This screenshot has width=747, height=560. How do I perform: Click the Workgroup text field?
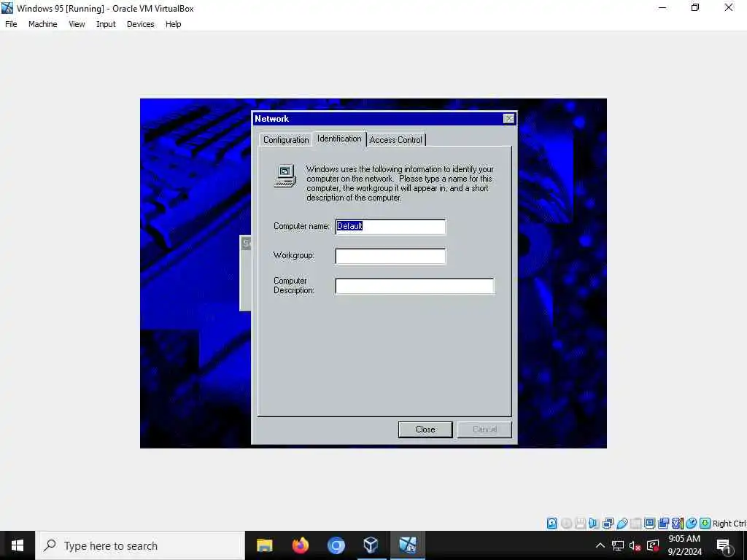(391, 256)
